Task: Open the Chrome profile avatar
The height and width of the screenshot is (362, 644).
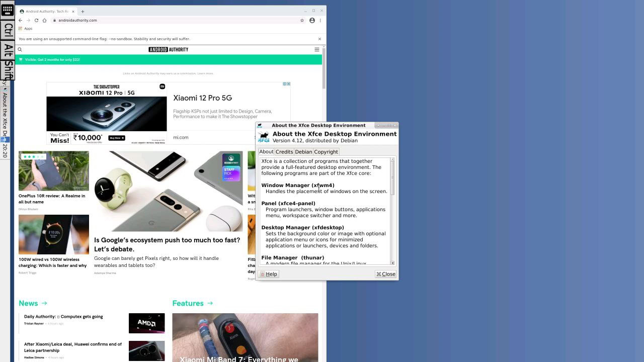Action: click(312, 20)
